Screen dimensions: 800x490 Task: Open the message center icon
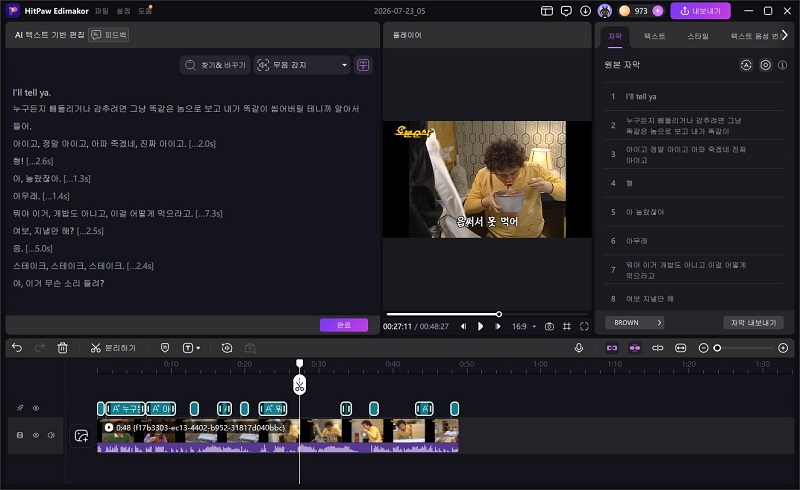[x=566, y=11]
